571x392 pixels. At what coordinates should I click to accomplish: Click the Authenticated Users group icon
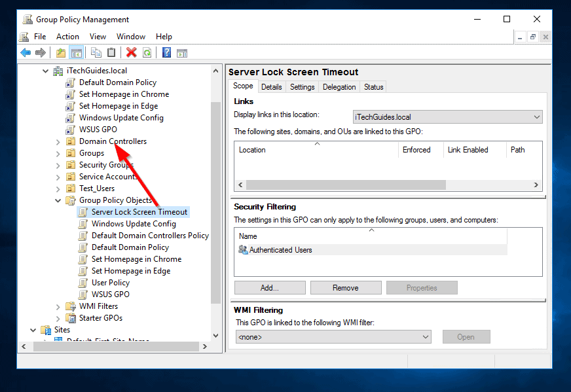pyautogui.click(x=243, y=250)
